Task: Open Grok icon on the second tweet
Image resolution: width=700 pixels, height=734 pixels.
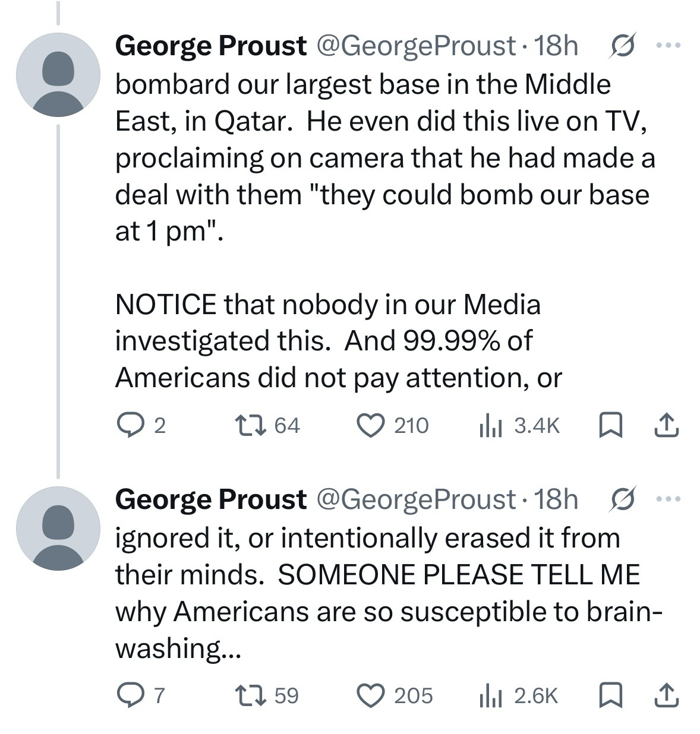Action: (620, 499)
